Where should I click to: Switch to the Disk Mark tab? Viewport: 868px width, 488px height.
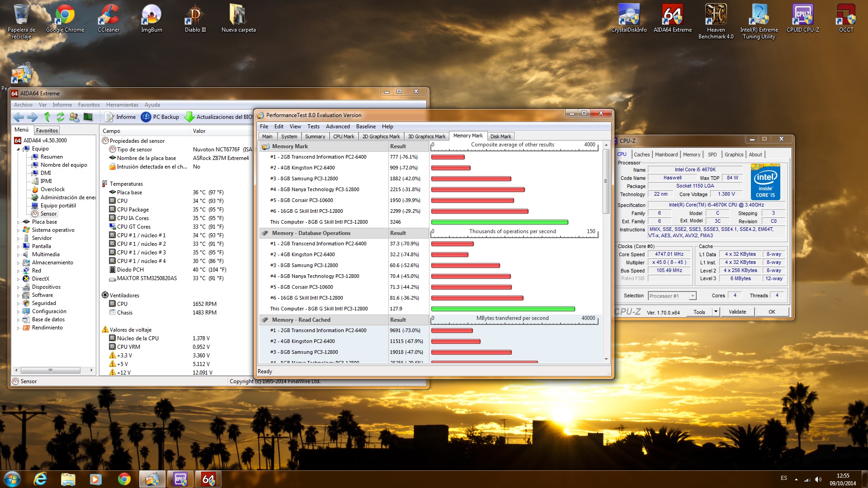pyautogui.click(x=500, y=136)
